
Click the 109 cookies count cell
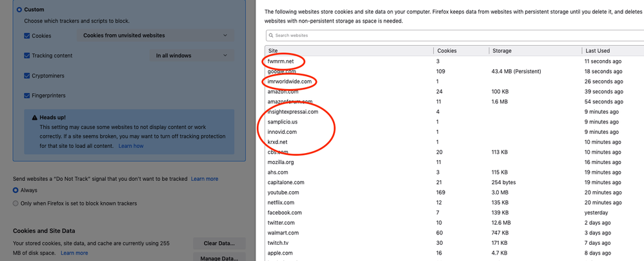coord(441,72)
